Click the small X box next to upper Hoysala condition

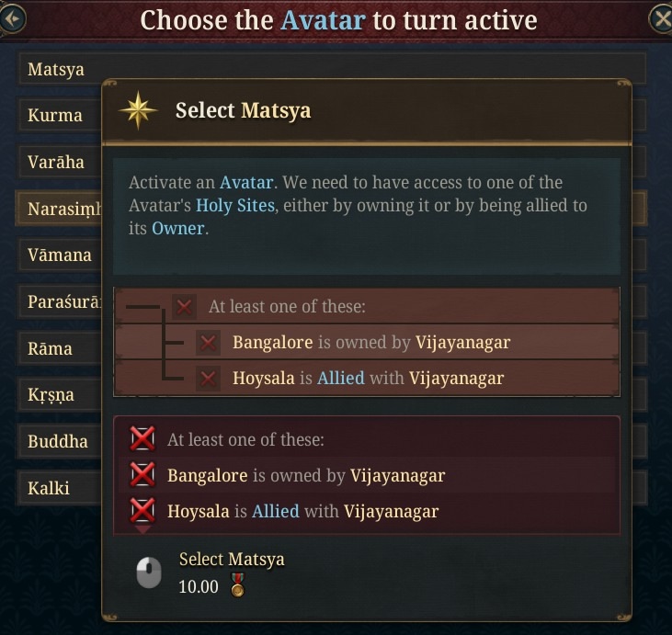coord(209,379)
